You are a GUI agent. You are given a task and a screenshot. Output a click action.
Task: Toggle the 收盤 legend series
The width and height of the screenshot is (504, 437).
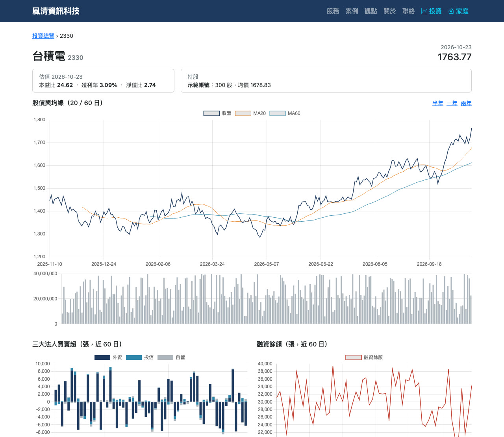(x=217, y=113)
